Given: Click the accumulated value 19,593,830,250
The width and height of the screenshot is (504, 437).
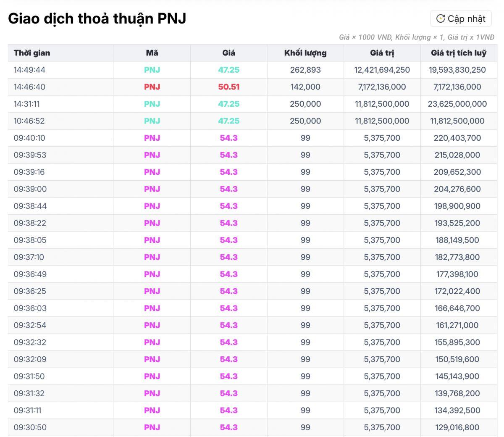Looking at the screenshot, I should [x=457, y=70].
